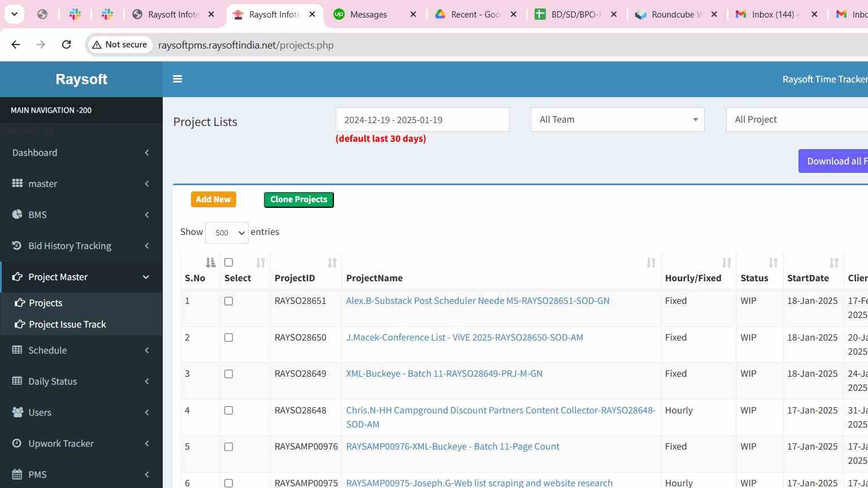868x488 pixels.
Task: Click the browser back arrow
Action: (16, 45)
